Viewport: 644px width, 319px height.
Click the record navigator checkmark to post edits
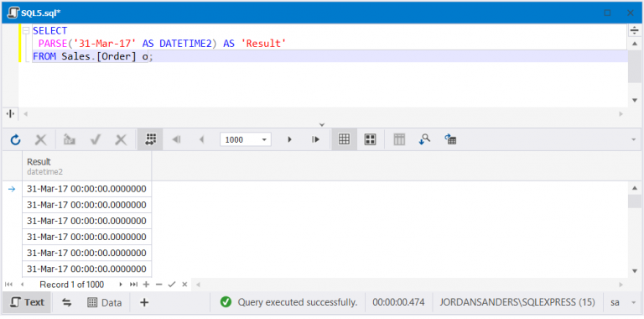coord(172,284)
